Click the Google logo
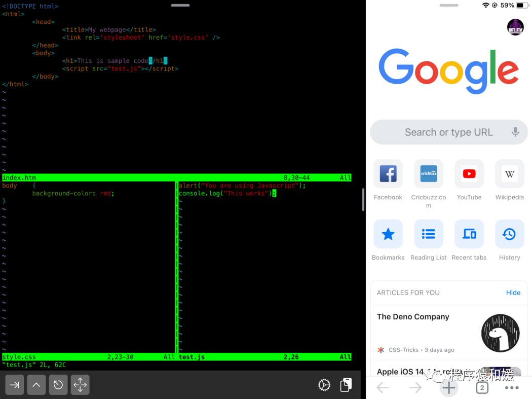532x399 pixels. (x=448, y=71)
